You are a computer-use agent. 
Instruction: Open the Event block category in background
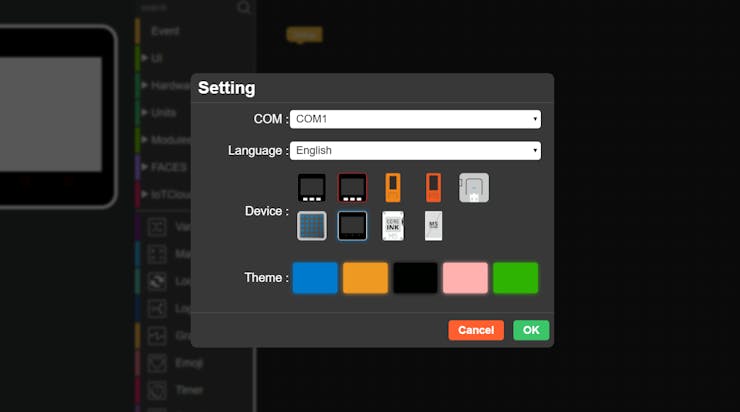pyautogui.click(x=165, y=31)
